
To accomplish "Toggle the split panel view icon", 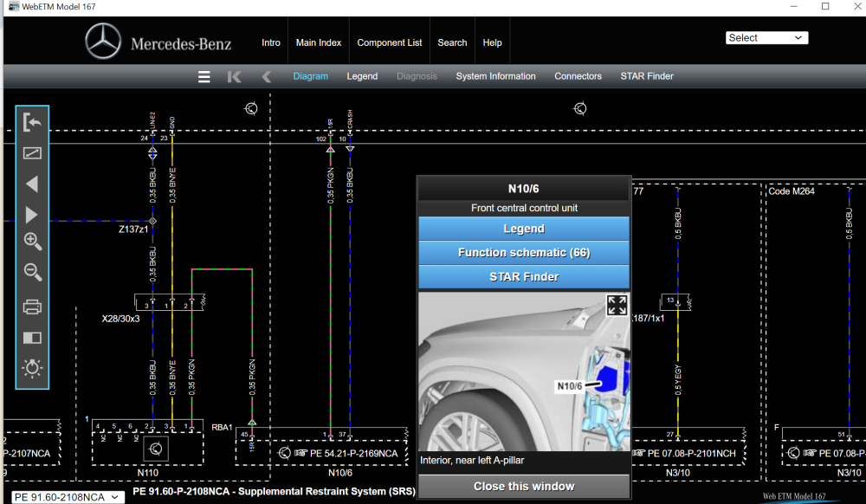I will (x=32, y=338).
